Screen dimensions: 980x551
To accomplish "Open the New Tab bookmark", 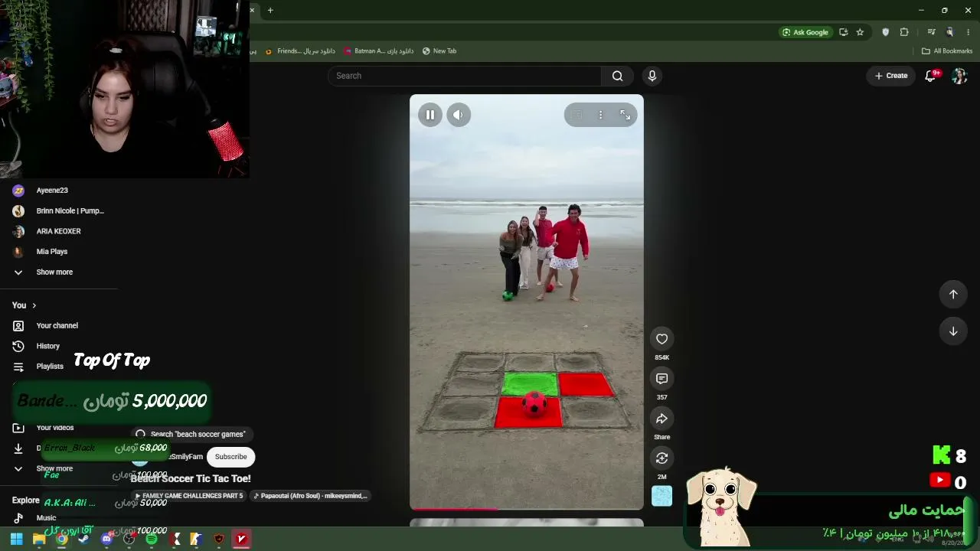I will coord(439,51).
